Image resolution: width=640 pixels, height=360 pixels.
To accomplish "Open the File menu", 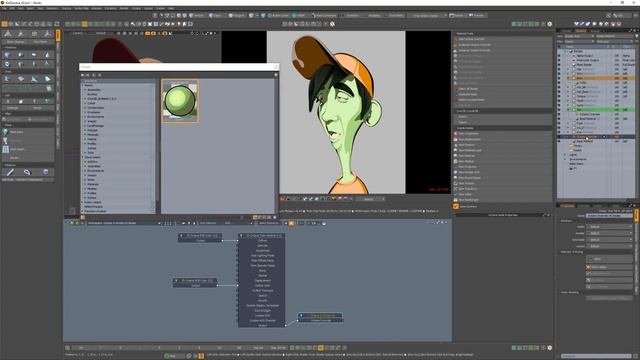I will 4,8.
